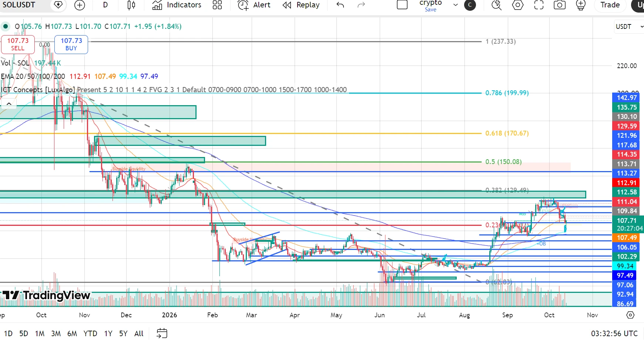Image resolution: width=644 pixels, height=341 pixels.
Task: Click the 107.73 BUY button
Action: 71,44
